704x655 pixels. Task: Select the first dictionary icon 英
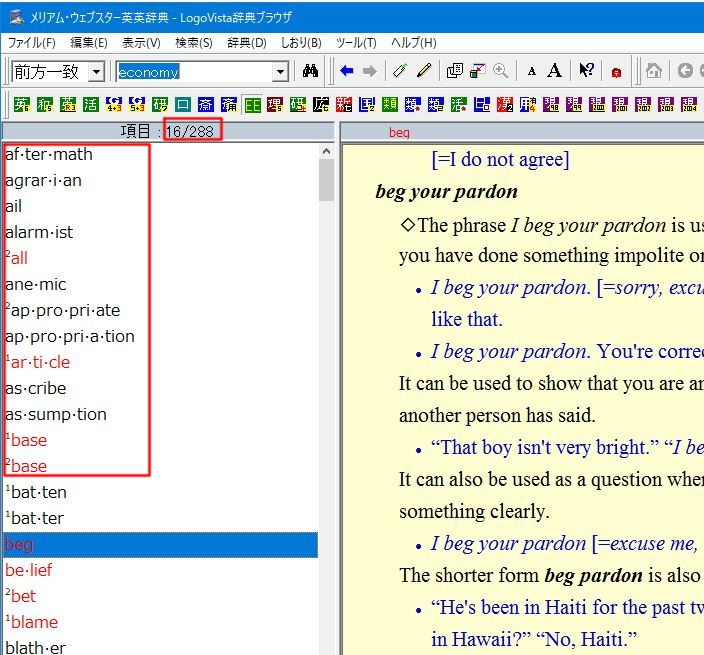coord(22,105)
